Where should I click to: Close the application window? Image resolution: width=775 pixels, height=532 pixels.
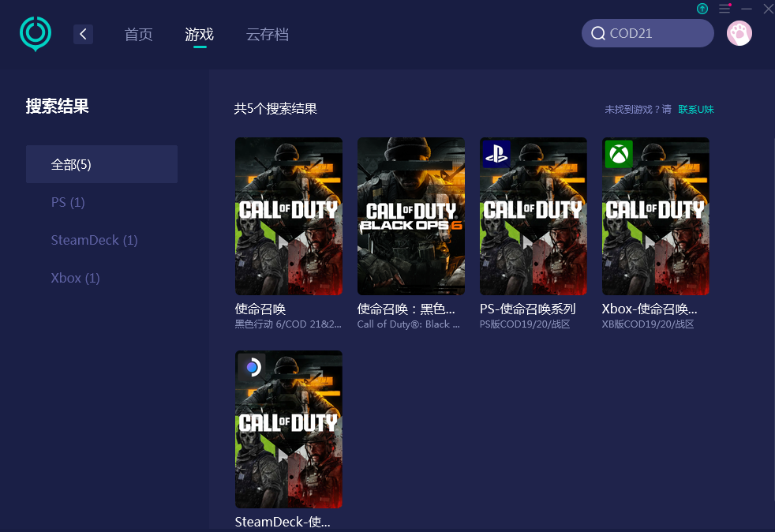769,9
